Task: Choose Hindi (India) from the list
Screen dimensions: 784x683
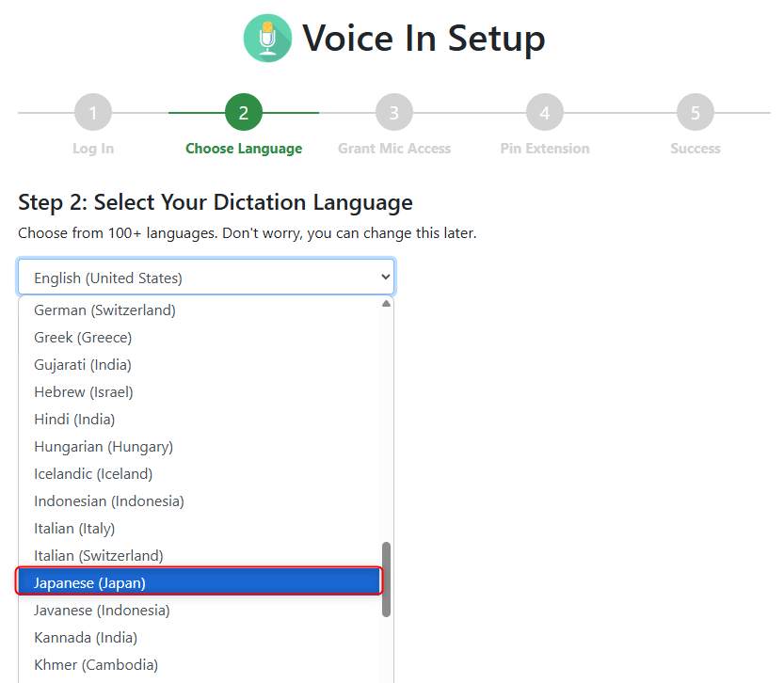Action: [200, 420]
